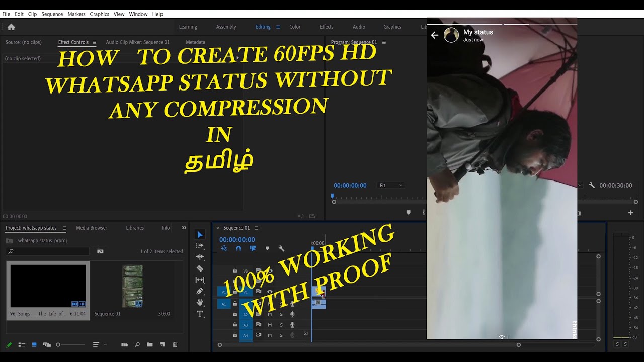This screenshot has width=644, height=362.
Task: Select 96_Songs clip thumbnail in Project
Action: pyautogui.click(x=48, y=286)
